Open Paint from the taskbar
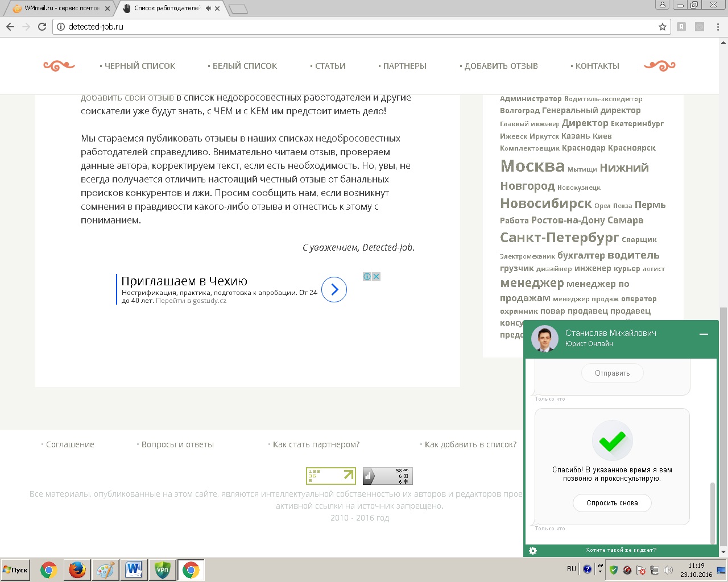 tap(105, 569)
